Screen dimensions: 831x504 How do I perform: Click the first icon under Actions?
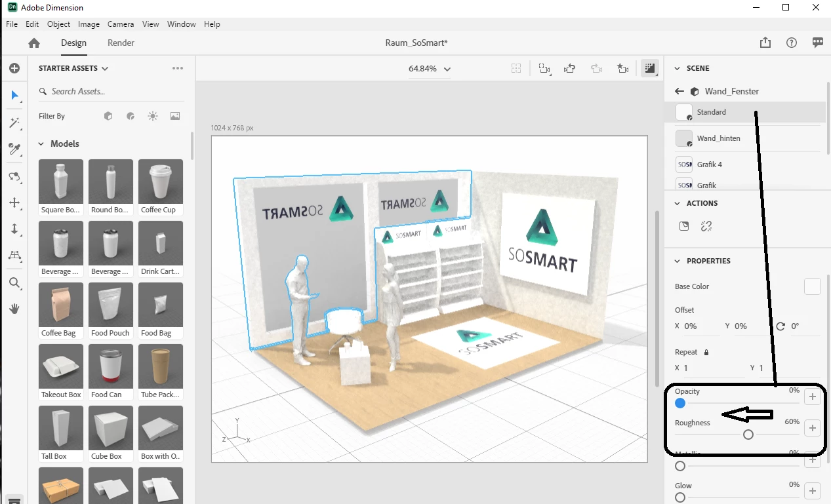point(684,226)
